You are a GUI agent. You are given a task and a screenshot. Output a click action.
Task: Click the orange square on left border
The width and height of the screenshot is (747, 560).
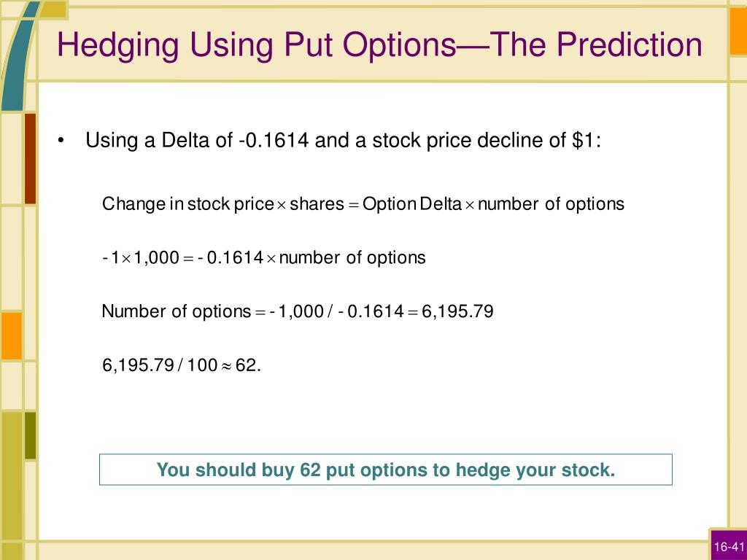[12, 335]
